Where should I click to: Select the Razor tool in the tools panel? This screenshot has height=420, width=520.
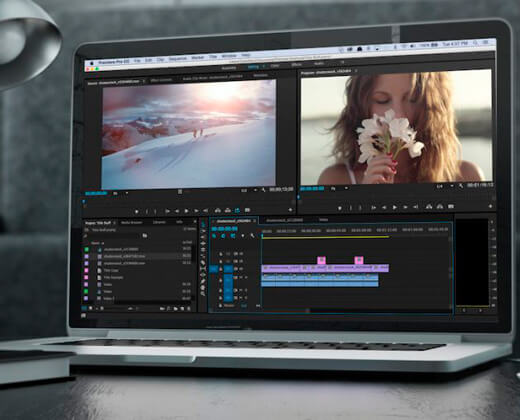pos(203,262)
